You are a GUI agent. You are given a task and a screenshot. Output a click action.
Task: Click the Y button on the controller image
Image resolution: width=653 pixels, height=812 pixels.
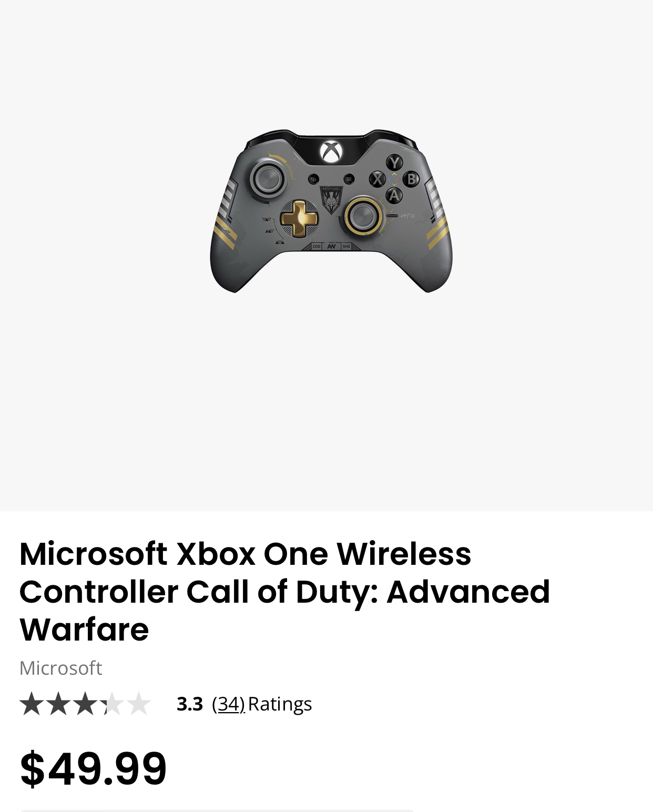point(394,163)
